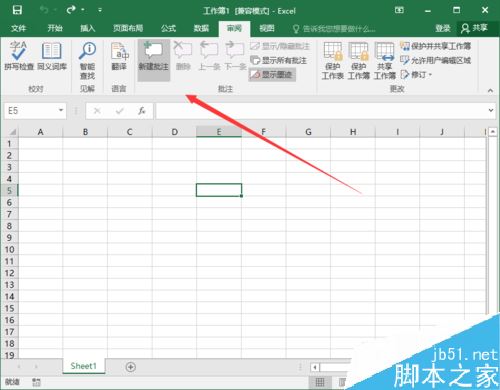Click the Redo arrow icon
The height and width of the screenshot is (390, 500).
71,10
